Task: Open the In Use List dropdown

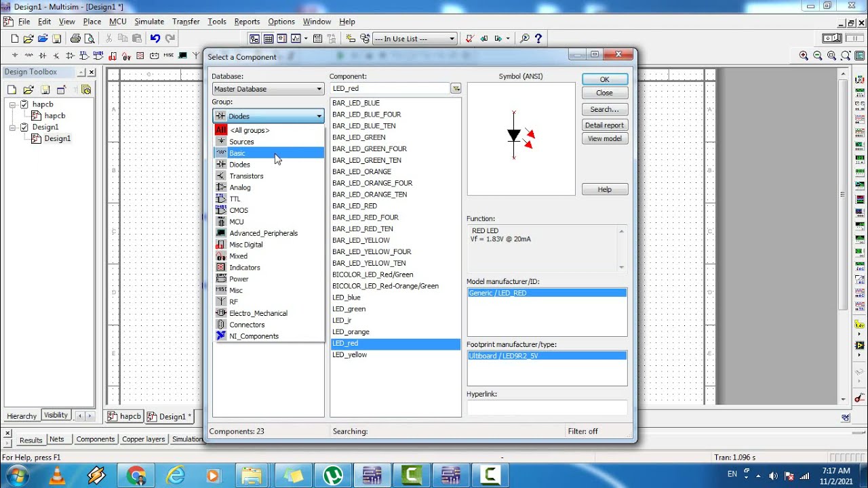Action: click(x=415, y=39)
